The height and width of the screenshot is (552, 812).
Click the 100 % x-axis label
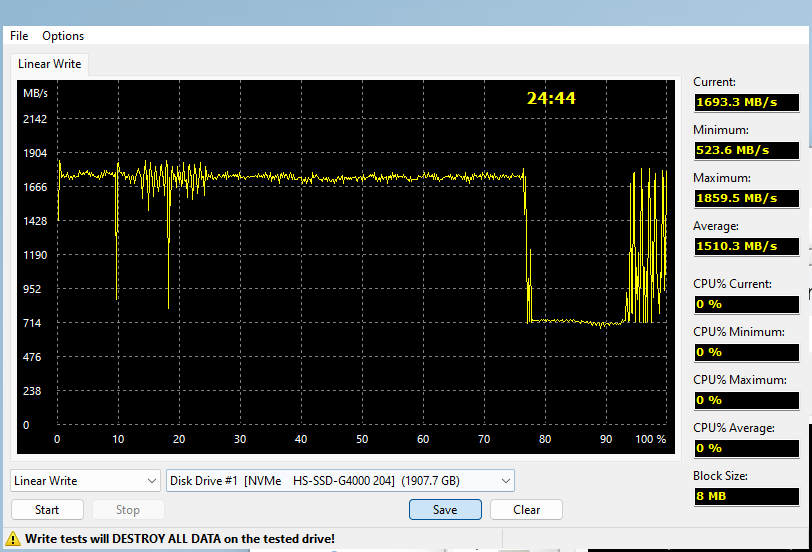650,439
